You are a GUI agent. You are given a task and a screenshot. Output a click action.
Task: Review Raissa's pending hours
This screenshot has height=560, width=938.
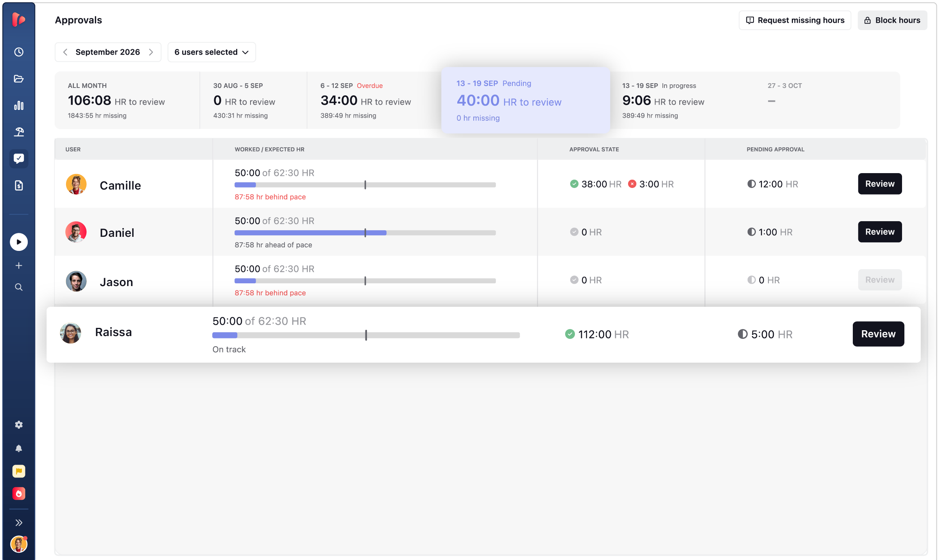point(878,334)
